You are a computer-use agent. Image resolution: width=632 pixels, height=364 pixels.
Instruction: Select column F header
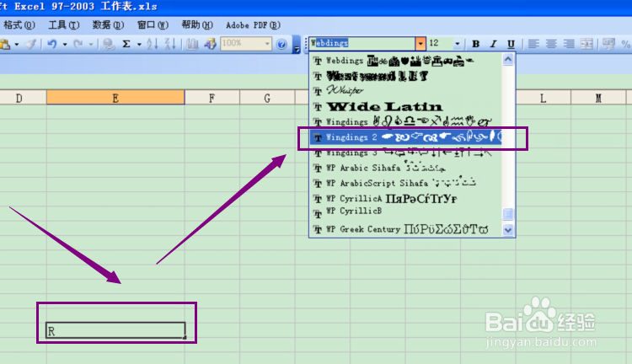pos(212,98)
